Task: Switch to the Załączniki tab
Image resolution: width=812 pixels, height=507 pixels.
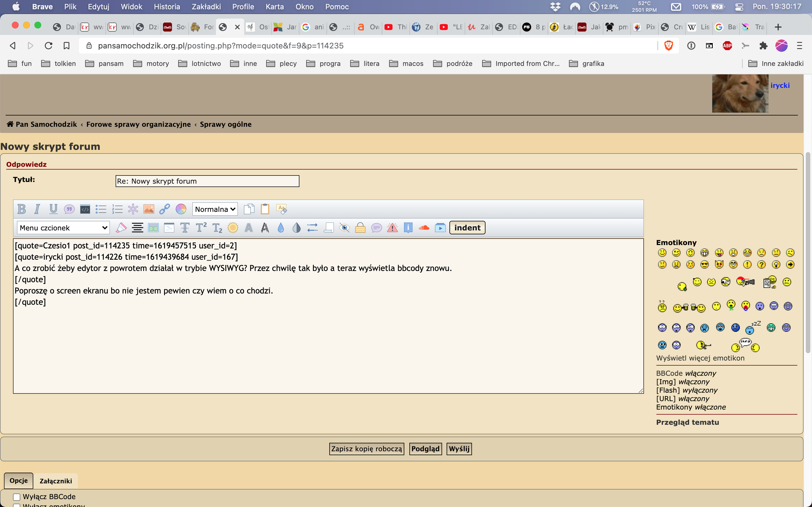Action: pyautogui.click(x=56, y=481)
